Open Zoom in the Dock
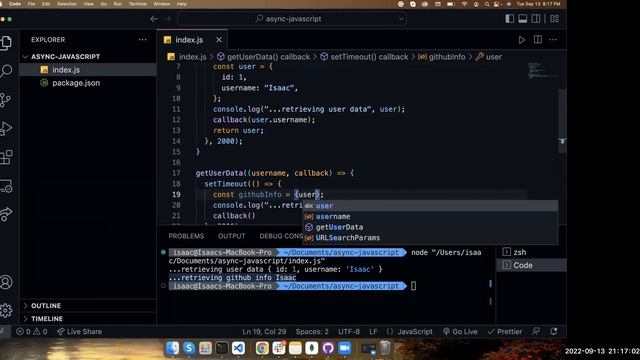The image size is (640, 360). (x=344, y=348)
